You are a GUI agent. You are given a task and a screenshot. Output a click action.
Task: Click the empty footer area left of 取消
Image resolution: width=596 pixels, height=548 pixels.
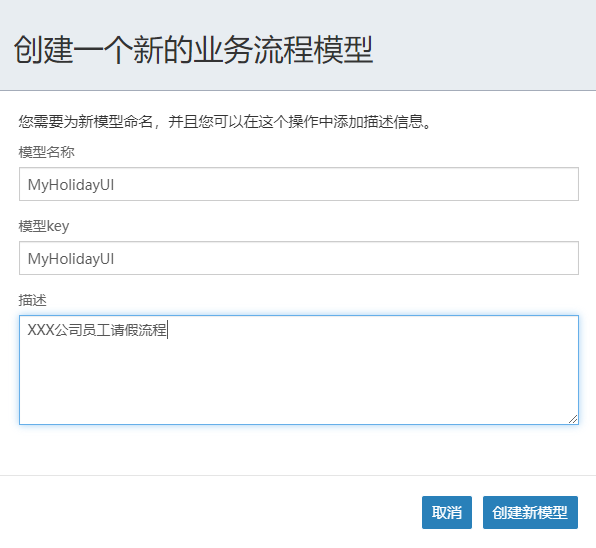pos(209,512)
